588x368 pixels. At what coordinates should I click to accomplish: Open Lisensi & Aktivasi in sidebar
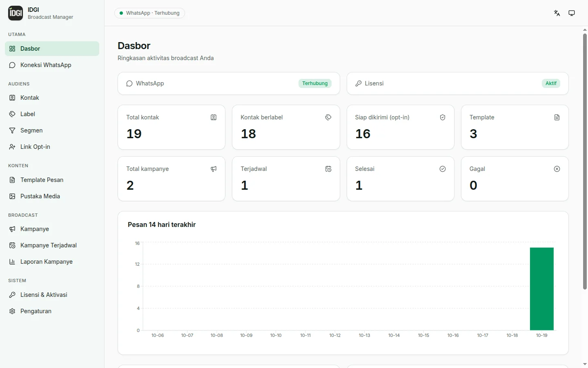(x=52, y=295)
